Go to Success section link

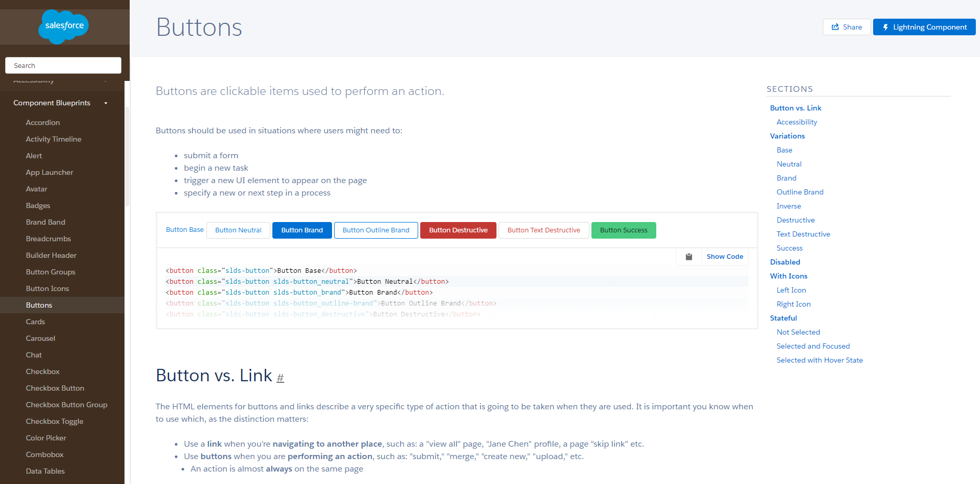(x=790, y=248)
